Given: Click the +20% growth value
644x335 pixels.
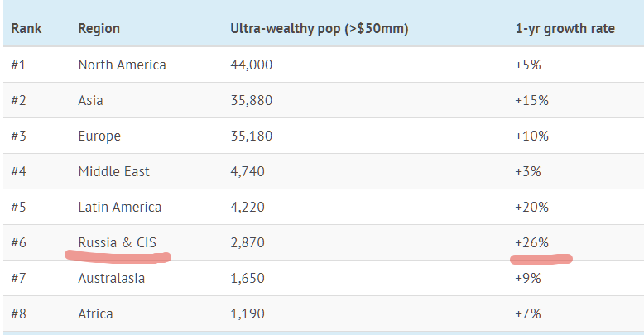Looking at the screenshot, I should [531, 207].
